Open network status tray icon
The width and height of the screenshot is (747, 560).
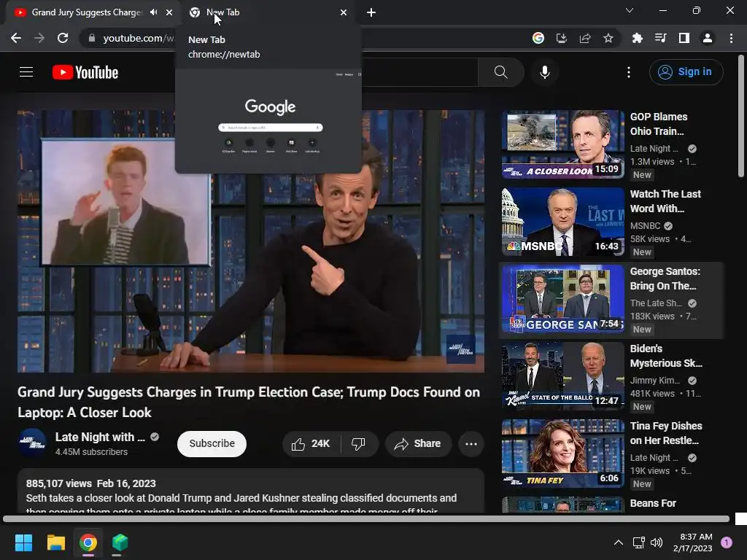click(x=638, y=542)
